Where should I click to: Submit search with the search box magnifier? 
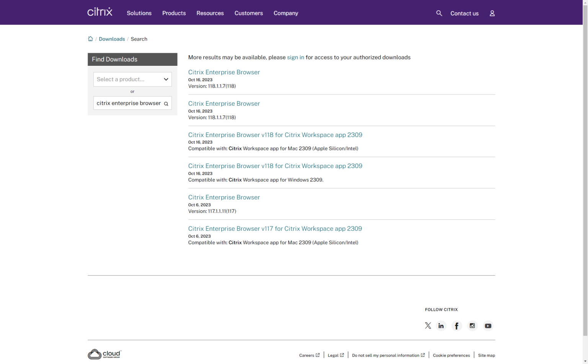[x=166, y=104]
